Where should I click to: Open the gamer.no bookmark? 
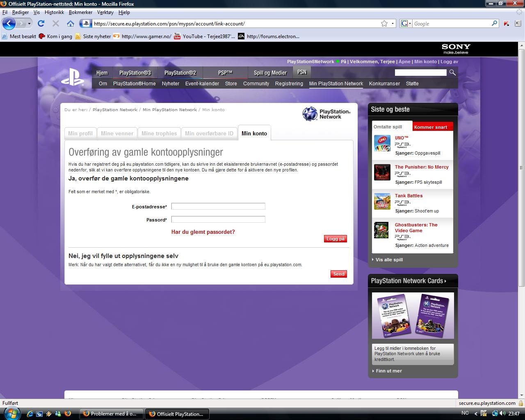pos(142,37)
